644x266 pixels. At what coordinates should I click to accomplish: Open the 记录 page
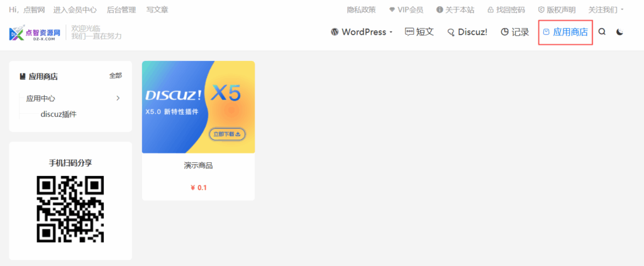click(x=515, y=32)
